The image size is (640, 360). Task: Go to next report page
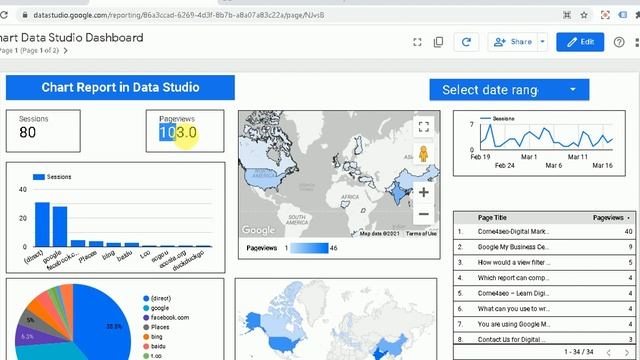(65, 51)
